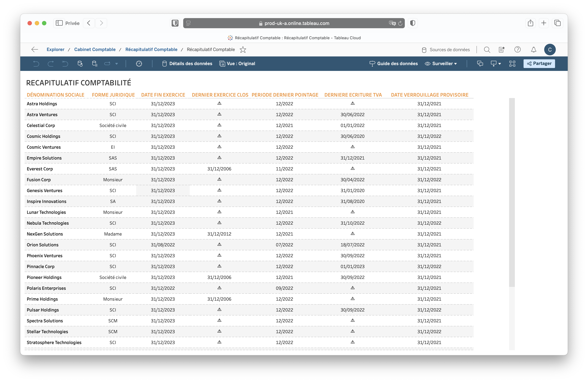Click the Madame cell for NexGen Solutions
The height and width of the screenshot is (382, 588).
coord(113,234)
